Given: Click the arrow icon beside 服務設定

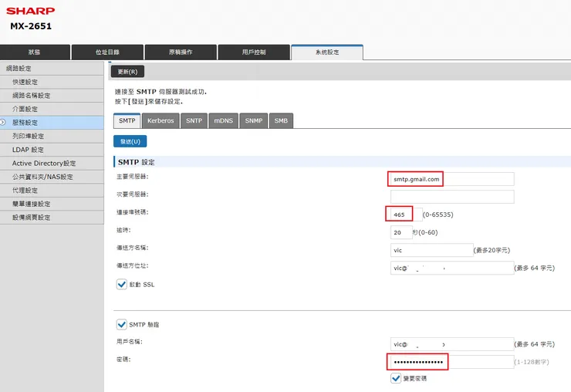Looking at the screenshot, I should (3, 123).
